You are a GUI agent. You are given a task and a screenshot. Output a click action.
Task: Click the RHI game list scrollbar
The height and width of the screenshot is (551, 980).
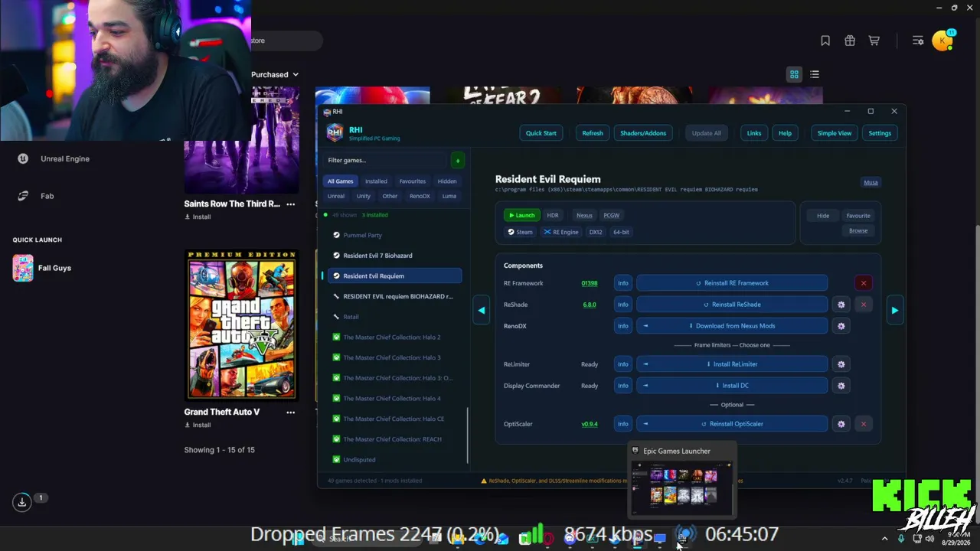(468, 435)
